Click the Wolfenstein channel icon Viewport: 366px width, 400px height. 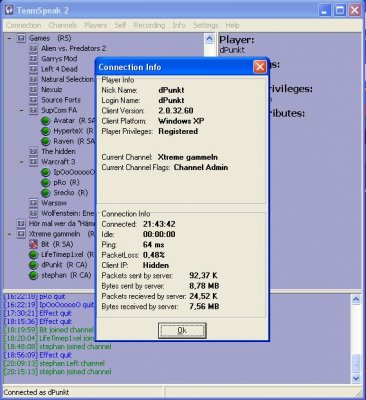(33, 213)
